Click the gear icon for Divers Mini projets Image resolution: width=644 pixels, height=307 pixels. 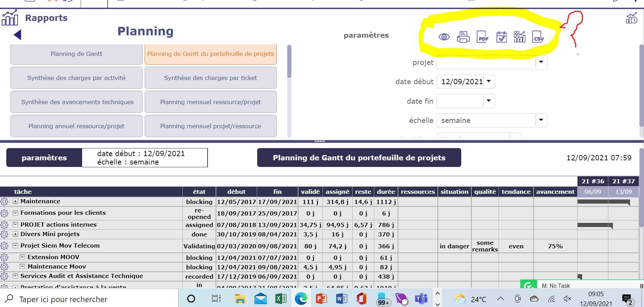(4, 234)
